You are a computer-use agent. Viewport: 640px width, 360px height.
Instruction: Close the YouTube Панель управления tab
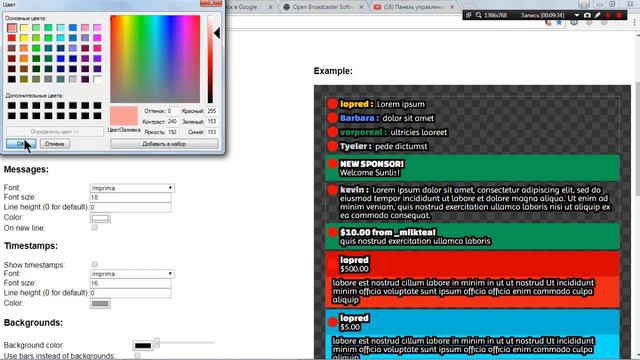[452, 7]
